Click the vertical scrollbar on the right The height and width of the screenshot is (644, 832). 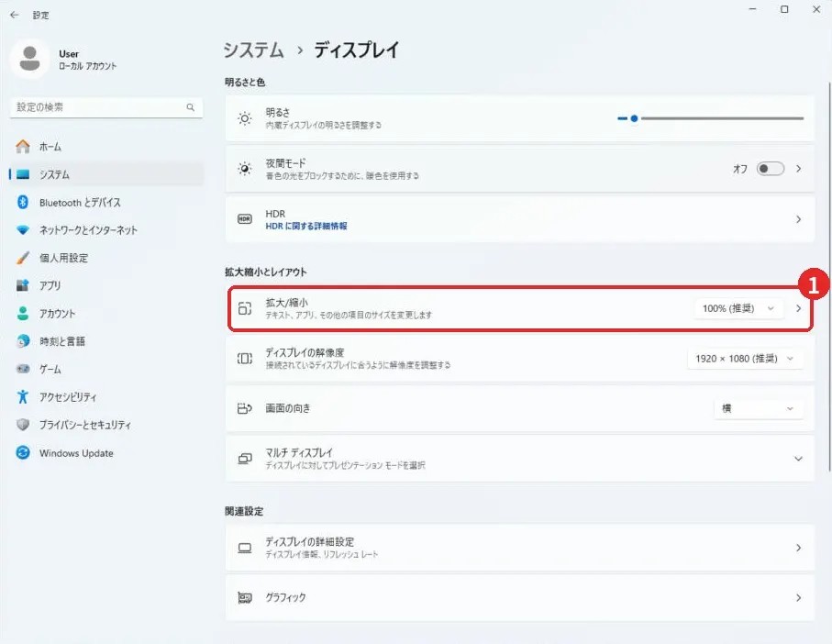(x=829, y=276)
